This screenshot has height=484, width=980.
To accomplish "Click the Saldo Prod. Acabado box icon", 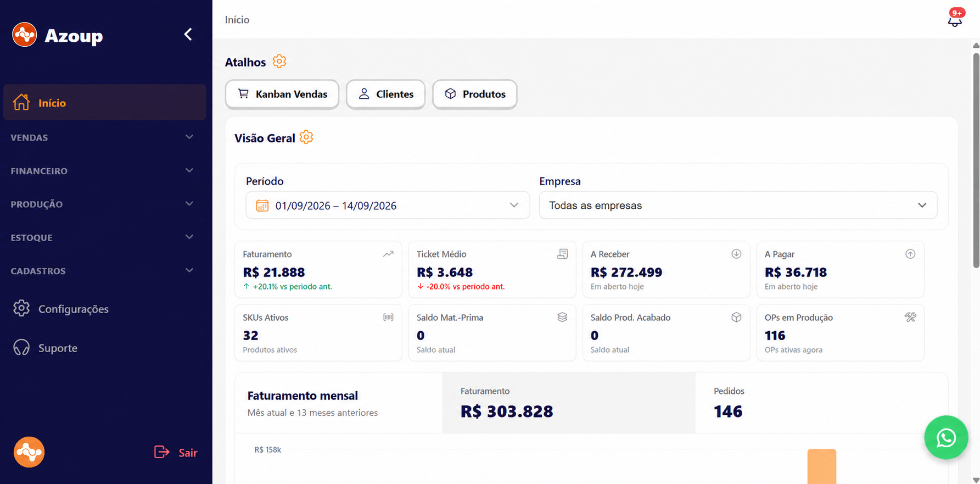I will pyautogui.click(x=736, y=317).
